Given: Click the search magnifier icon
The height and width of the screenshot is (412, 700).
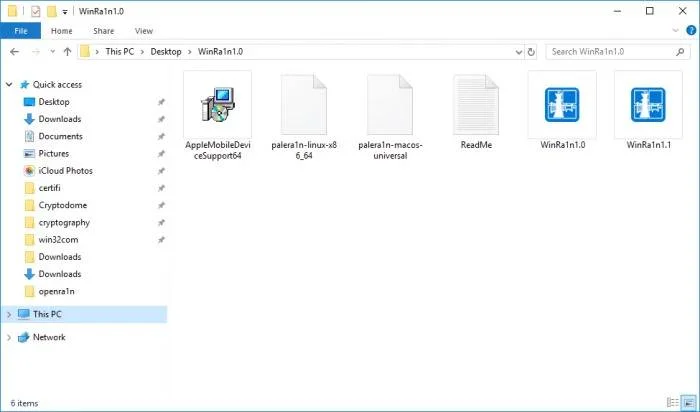Looking at the screenshot, I should pos(680,52).
